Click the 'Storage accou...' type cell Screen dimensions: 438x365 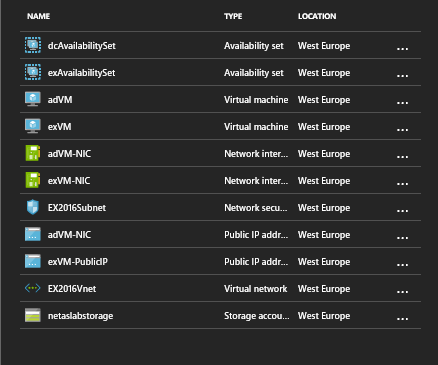pos(257,316)
